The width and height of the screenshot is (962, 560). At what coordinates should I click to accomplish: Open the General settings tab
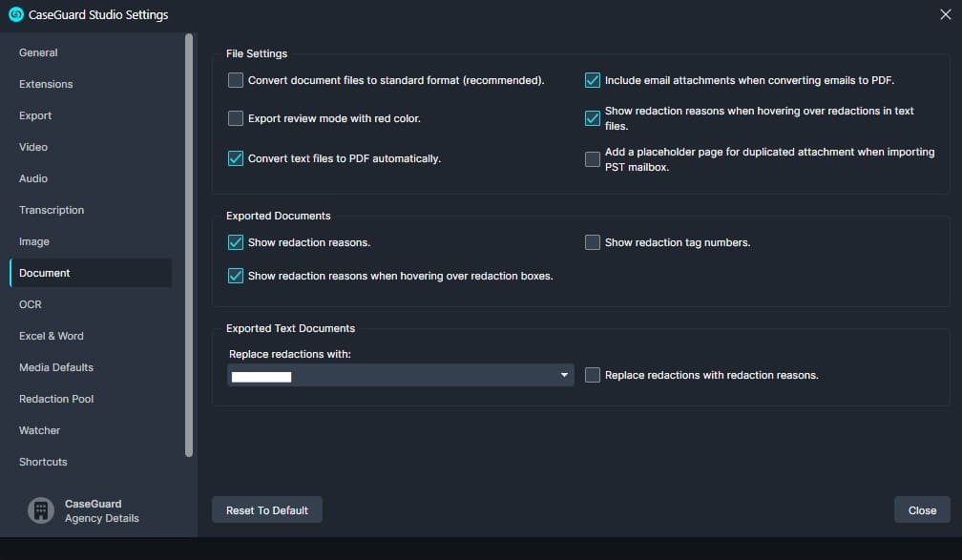coord(38,52)
